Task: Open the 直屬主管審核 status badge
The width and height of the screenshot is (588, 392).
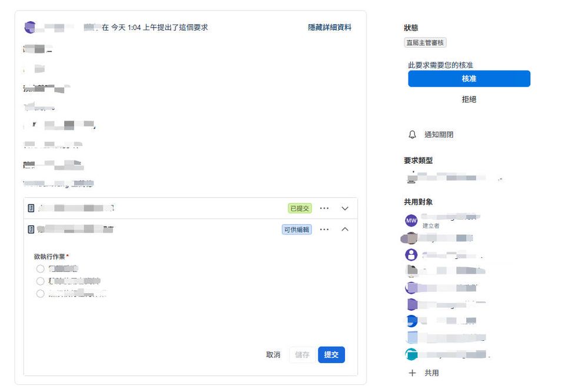Action: coord(425,43)
